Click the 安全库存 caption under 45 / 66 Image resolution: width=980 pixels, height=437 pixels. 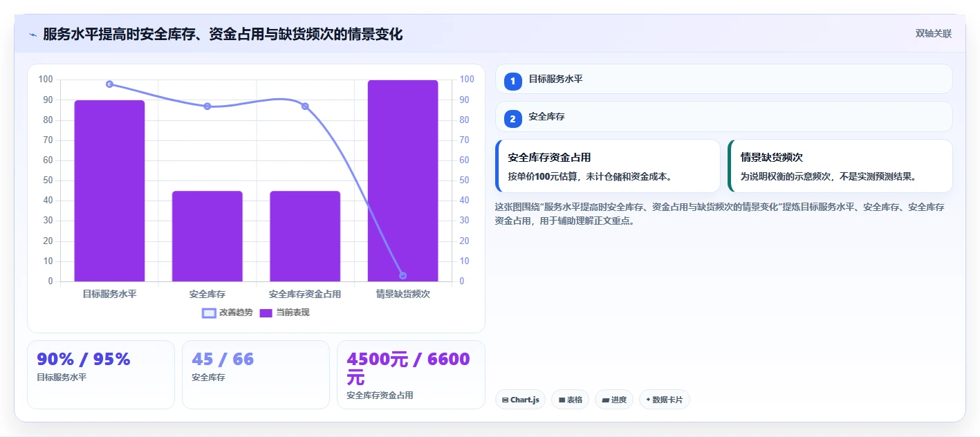[x=208, y=378]
